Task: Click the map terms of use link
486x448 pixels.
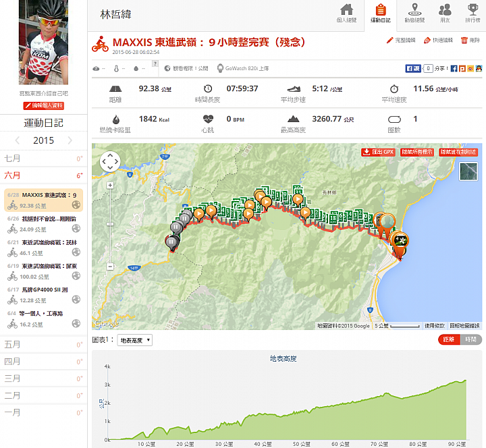Action: 435,326
